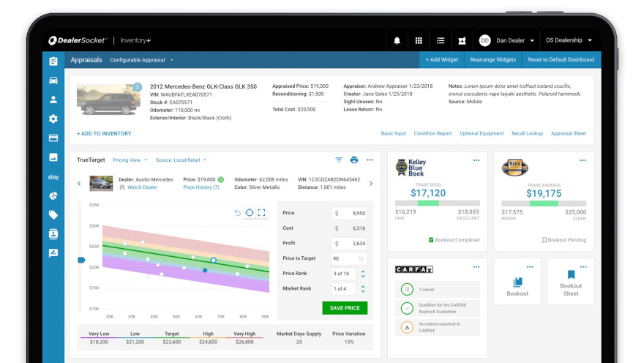The width and height of the screenshot is (644, 363).
Task: Open the Source: Local Retail dropdown
Action: coord(181,160)
